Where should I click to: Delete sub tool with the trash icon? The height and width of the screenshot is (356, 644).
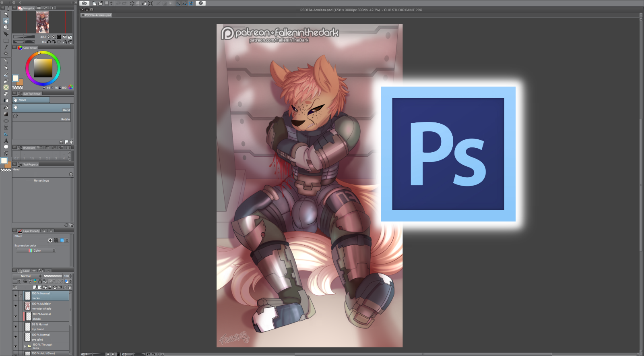(71, 142)
